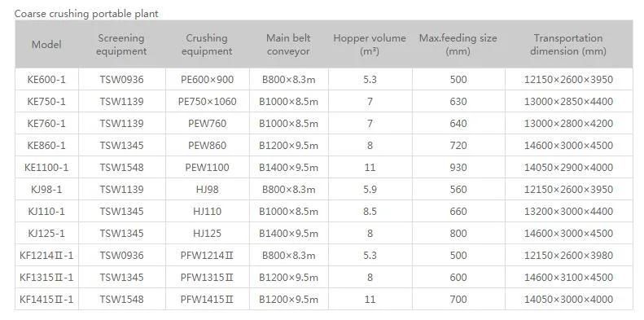Select the KJ110-1 model cell
The height and width of the screenshot is (320, 644).
pos(46,212)
